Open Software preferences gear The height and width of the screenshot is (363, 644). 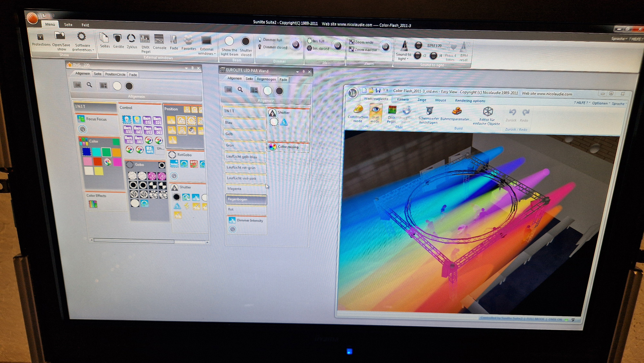pos(82,37)
